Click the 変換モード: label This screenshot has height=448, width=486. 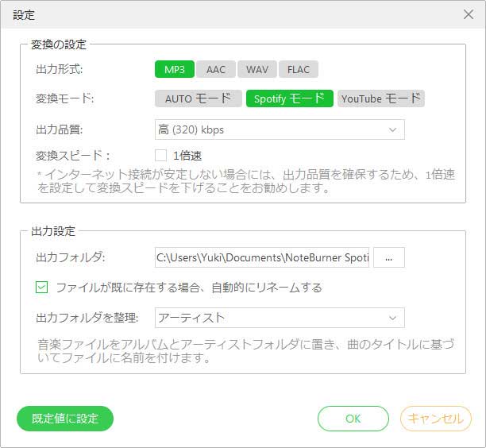(65, 98)
